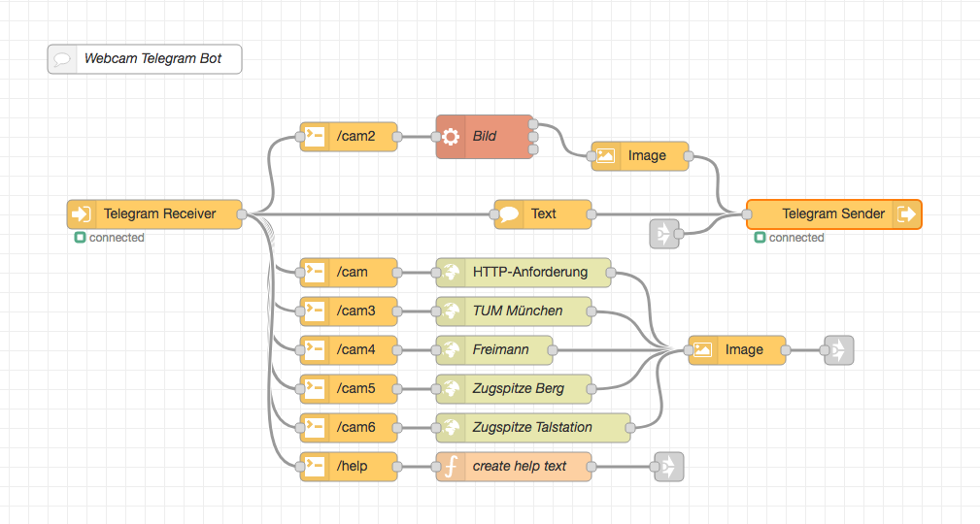The width and height of the screenshot is (980, 524).
Task: Click the comment bubble icon on Webcam Telegram Bot
Action: 62,59
